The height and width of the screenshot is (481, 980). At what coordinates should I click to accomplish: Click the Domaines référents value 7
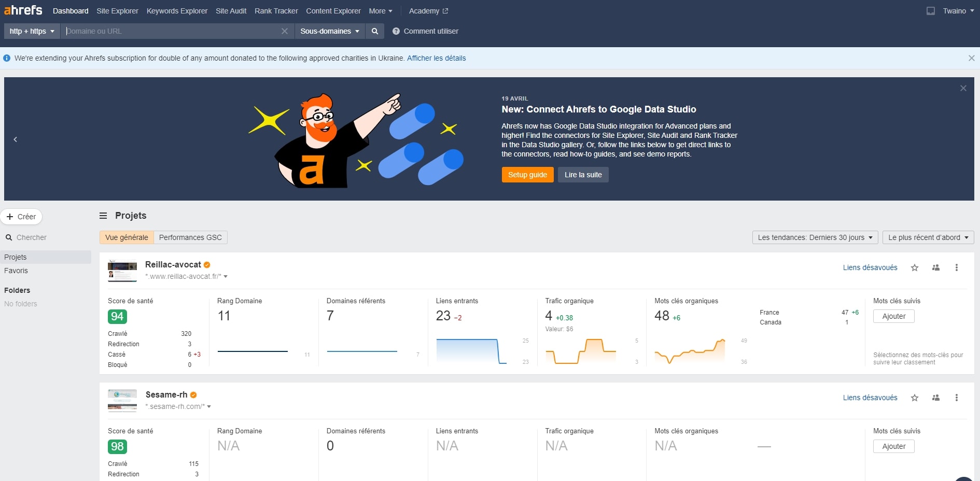[x=330, y=316]
